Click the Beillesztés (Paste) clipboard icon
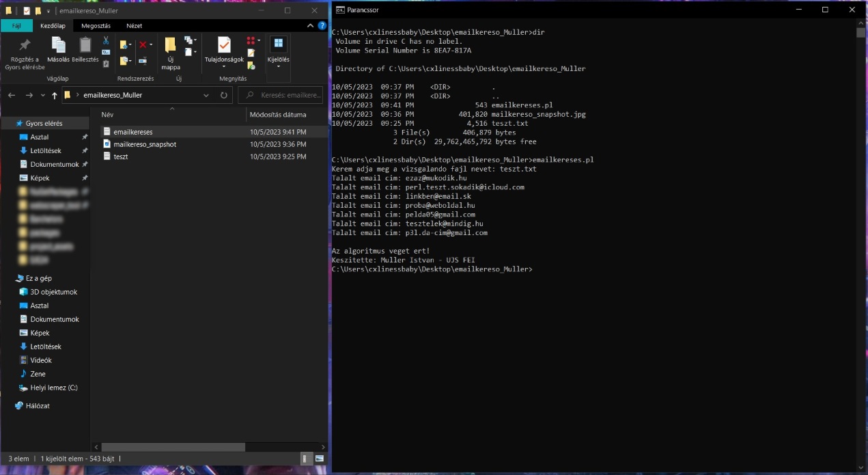The height and width of the screenshot is (475, 868). 85,49
